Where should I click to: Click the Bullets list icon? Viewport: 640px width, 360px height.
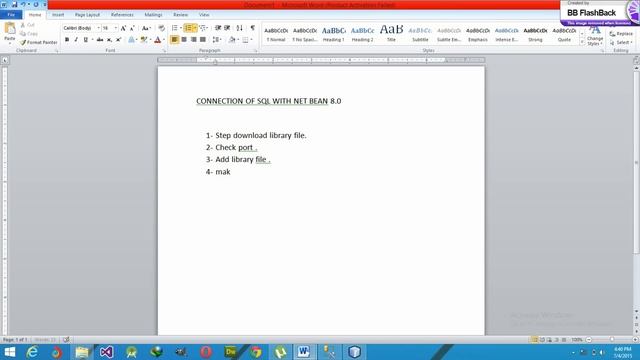(x=175, y=28)
